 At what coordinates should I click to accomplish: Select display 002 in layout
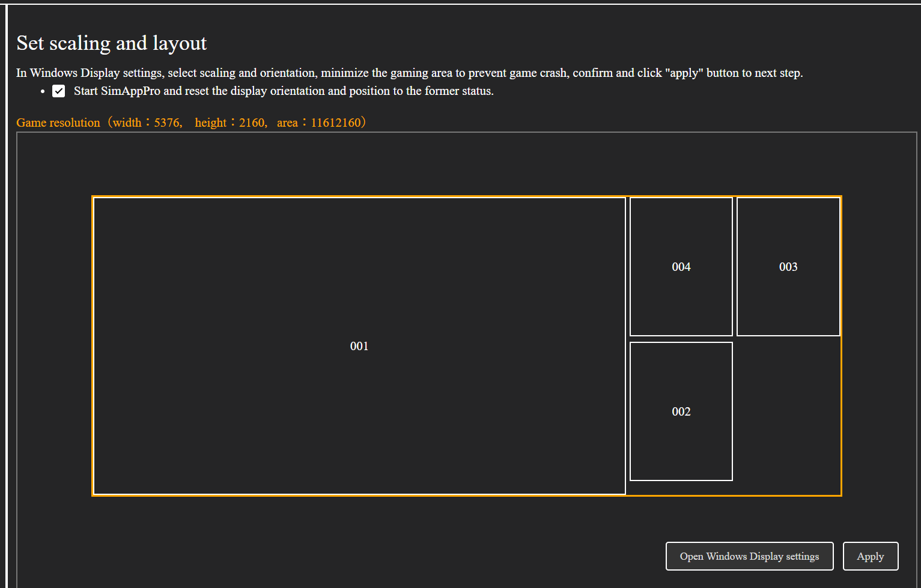pos(681,411)
